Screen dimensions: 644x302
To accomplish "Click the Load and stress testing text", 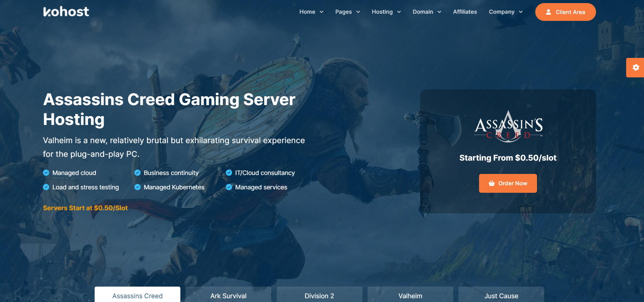I will pos(86,187).
